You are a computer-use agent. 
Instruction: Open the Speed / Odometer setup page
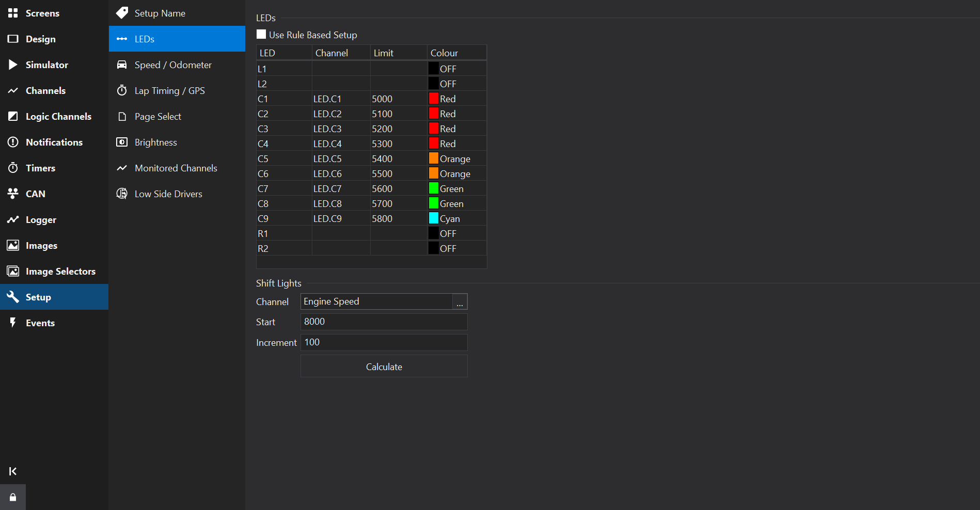point(173,65)
